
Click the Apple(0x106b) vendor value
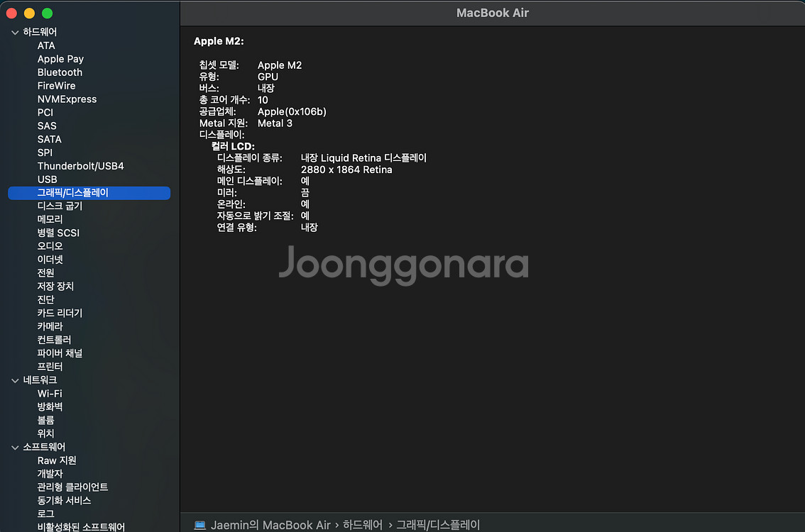pyautogui.click(x=292, y=112)
